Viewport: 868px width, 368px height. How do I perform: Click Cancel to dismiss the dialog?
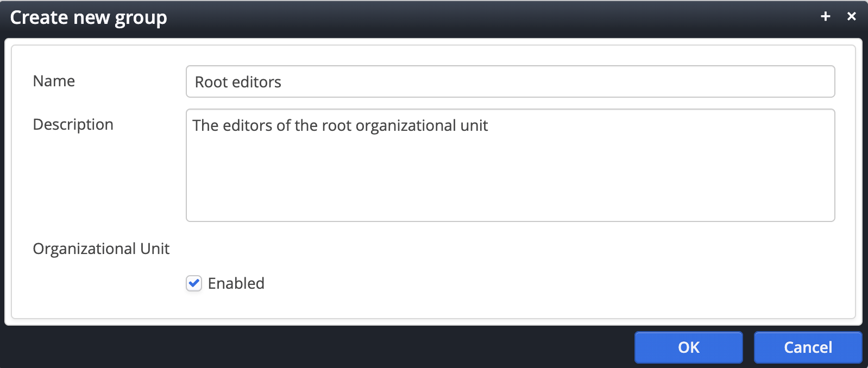point(808,347)
